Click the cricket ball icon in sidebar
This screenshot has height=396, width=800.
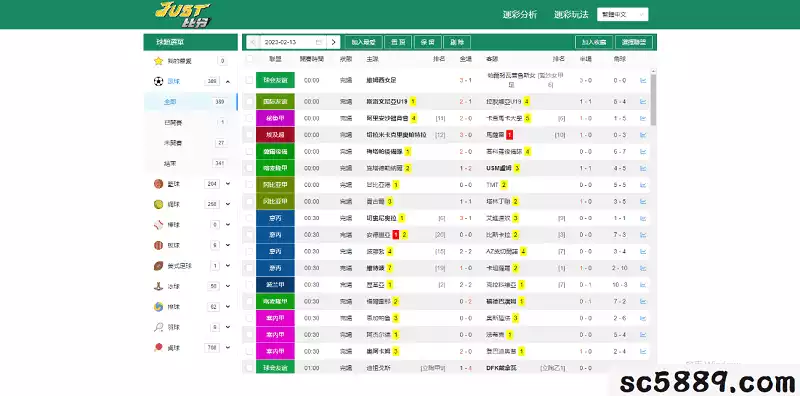158,245
